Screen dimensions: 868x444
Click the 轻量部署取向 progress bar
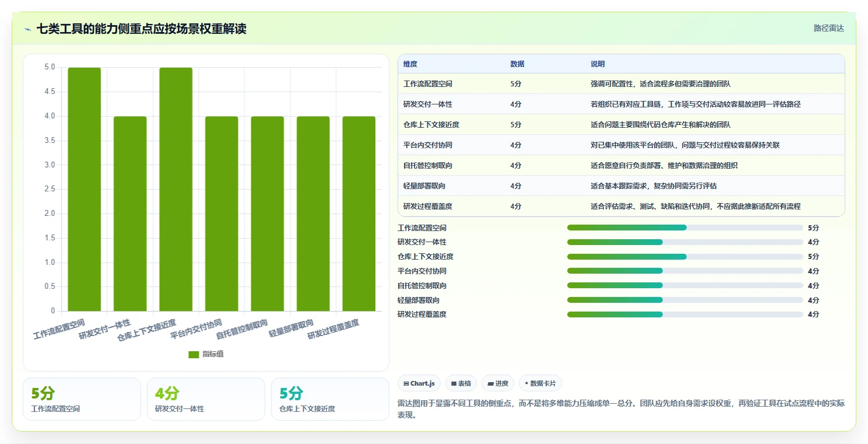[685, 300]
